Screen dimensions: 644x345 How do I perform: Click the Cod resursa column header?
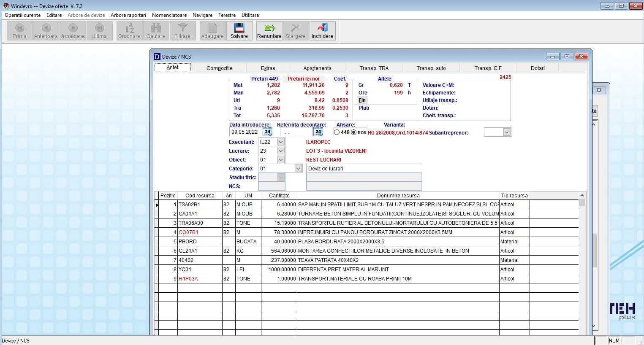200,196
